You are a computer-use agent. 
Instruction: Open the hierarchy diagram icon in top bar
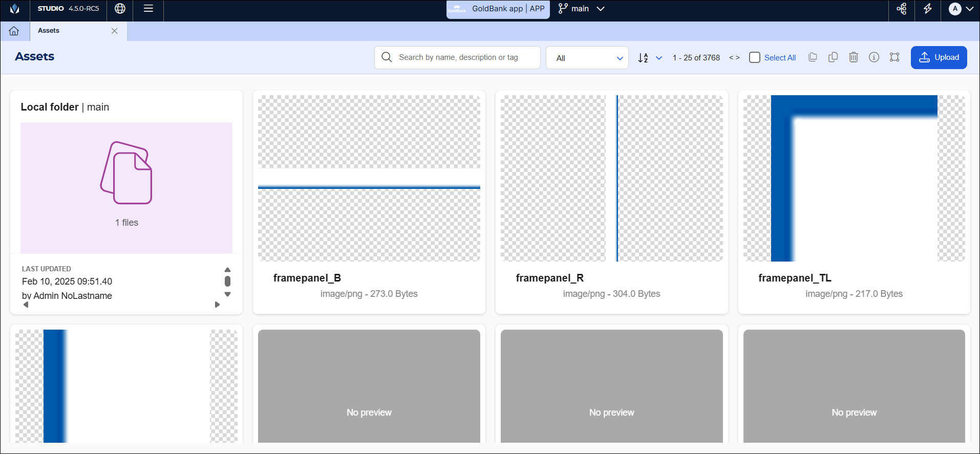tap(902, 9)
